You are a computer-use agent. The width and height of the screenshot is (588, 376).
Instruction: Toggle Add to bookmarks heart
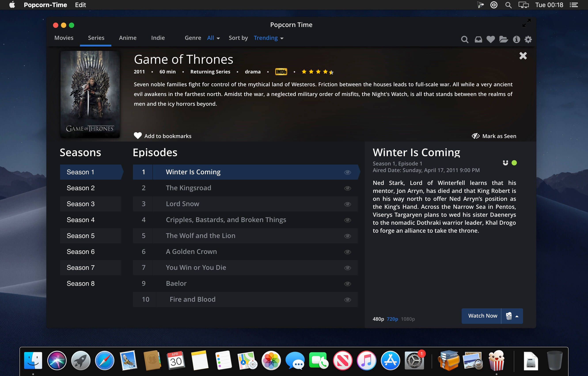click(162, 136)
